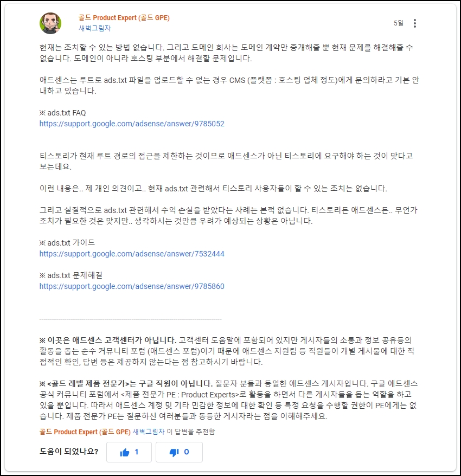
Task: Click the dashed separator line
Action: click(131, 319)
